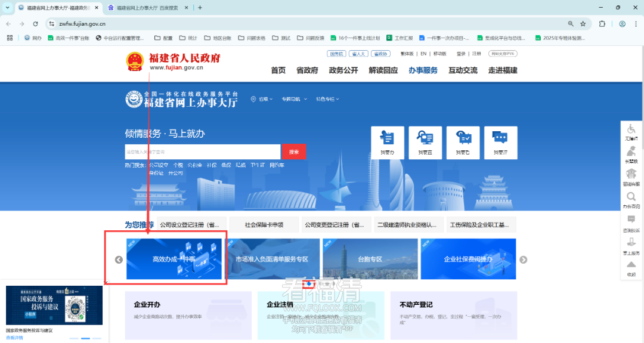Expand the 专题导航 dropdown
The image size is (644, 343).
[x=292, y=99]
